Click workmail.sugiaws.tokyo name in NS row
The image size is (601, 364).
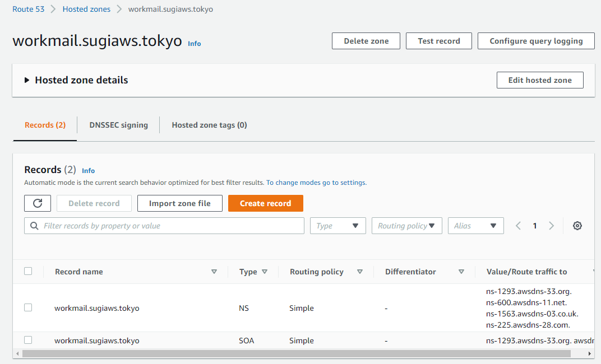tap(97, 308)
